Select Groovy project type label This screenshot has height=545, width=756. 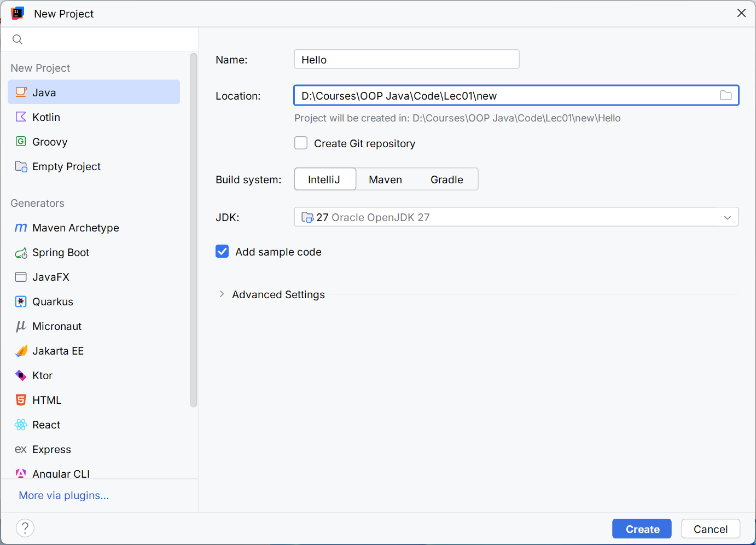pyautogui.click(x=50, y=142)
